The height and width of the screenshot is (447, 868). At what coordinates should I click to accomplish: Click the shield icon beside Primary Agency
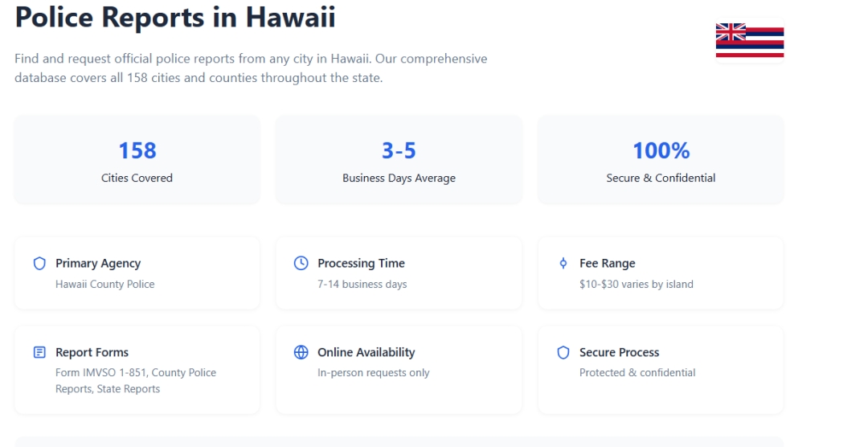point(39,264)
